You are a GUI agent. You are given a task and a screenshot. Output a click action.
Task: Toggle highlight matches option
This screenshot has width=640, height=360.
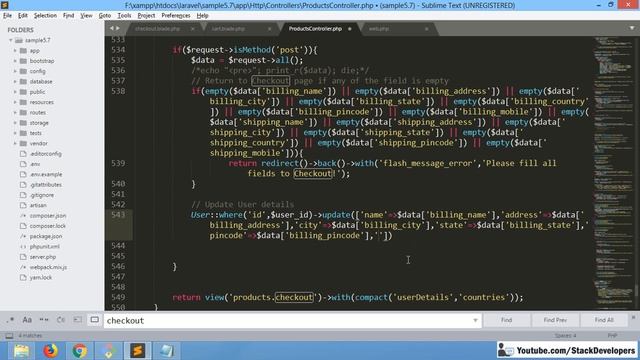coord(94,320)
